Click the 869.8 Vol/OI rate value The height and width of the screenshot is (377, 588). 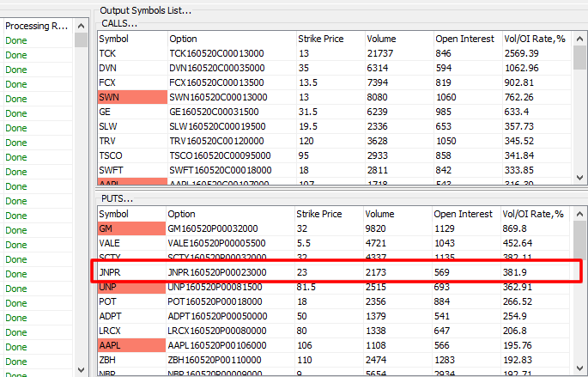(515, 228)
